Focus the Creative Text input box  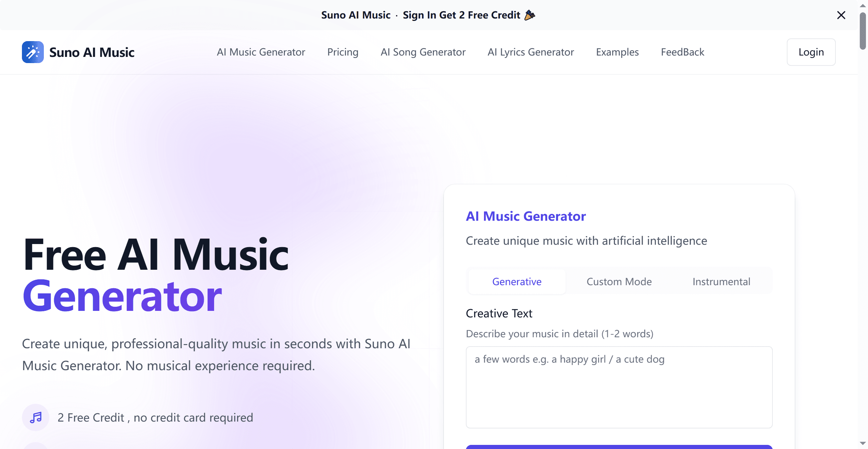(619, 387)
